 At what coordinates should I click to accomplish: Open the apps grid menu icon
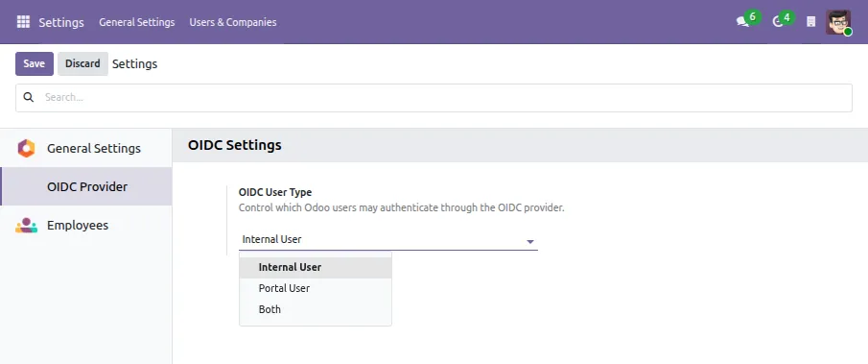[x=23, y=22]
